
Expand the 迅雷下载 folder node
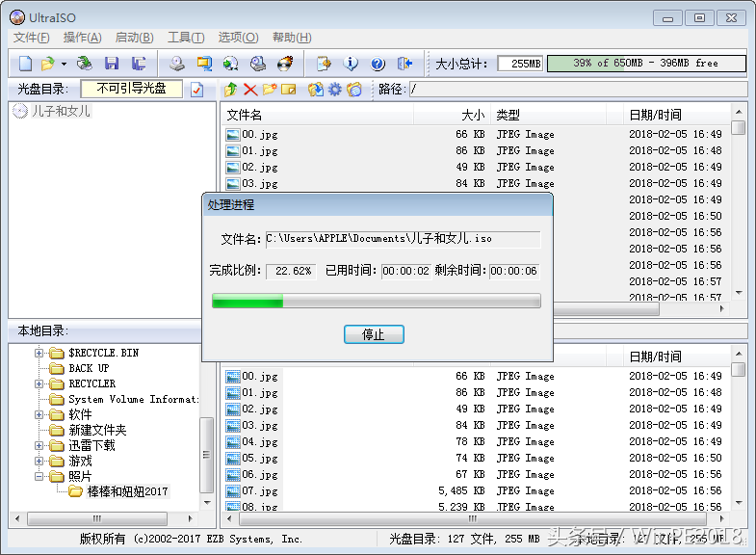(x=39, y=445)
